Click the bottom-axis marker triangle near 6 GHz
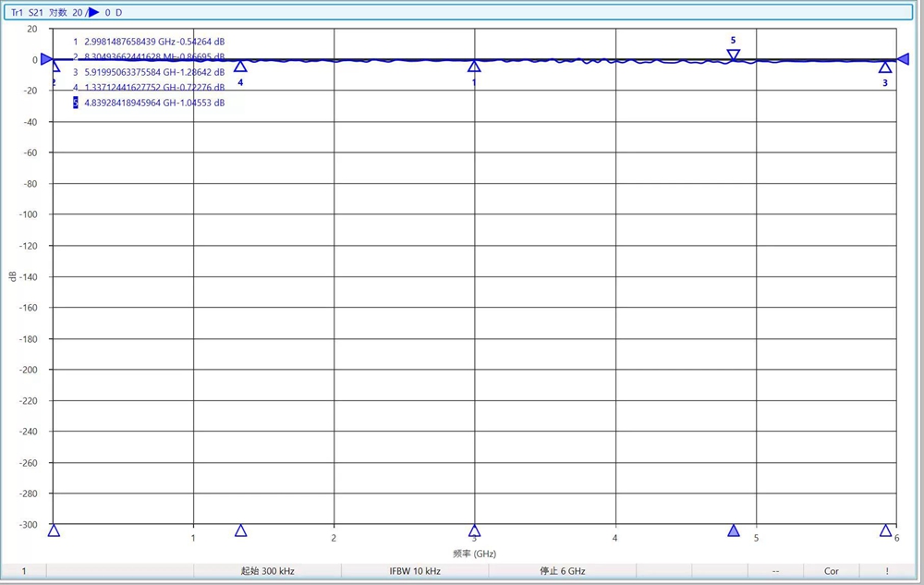The width and height of the screenshot is (924, 585). point(886,530)
